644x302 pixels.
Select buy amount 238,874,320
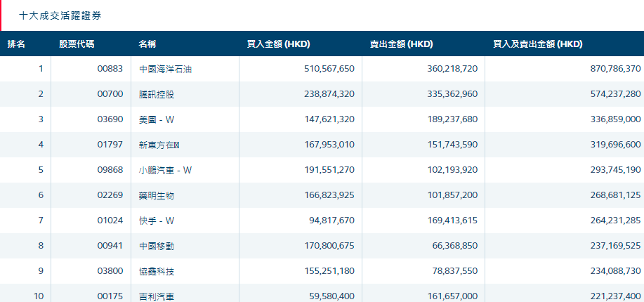(x=329, y=94)
